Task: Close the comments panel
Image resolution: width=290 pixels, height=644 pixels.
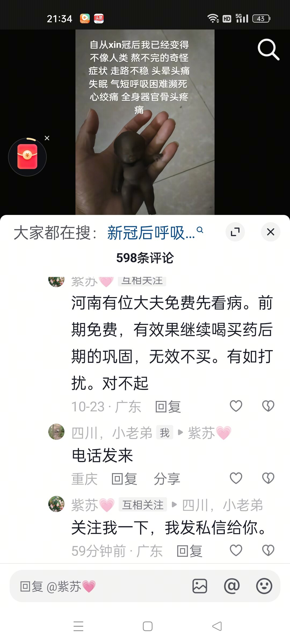Action: tap(271, 232)
